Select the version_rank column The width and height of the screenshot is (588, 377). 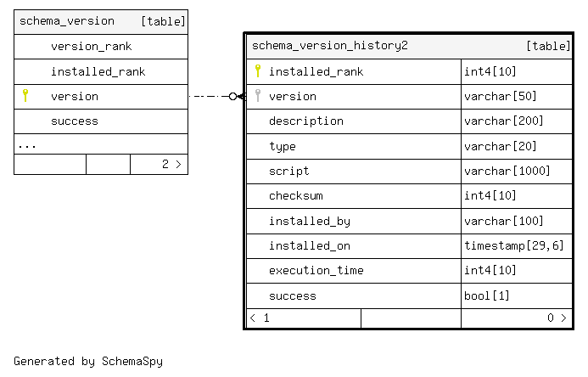101,47
